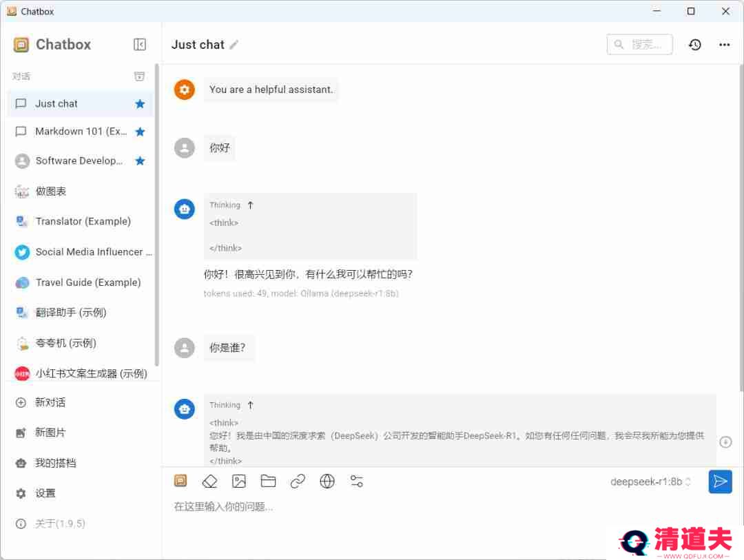Open the Just chat conversation

pyautogui.click(x=80, y=104)
